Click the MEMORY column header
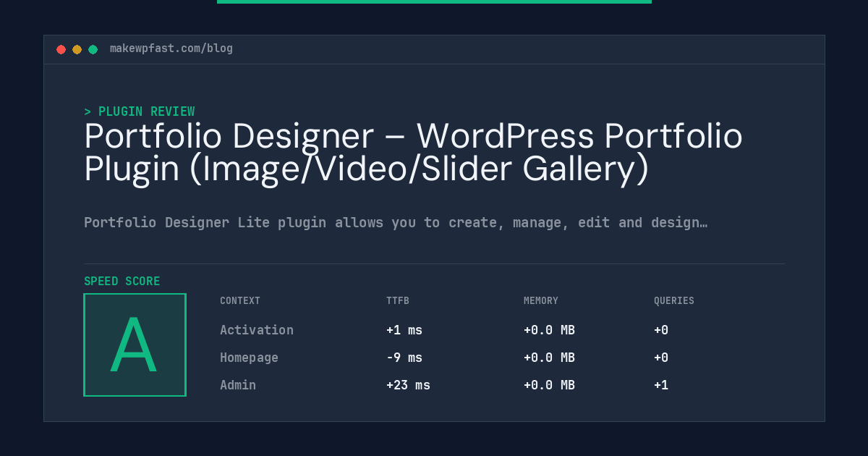 point(541,301)
